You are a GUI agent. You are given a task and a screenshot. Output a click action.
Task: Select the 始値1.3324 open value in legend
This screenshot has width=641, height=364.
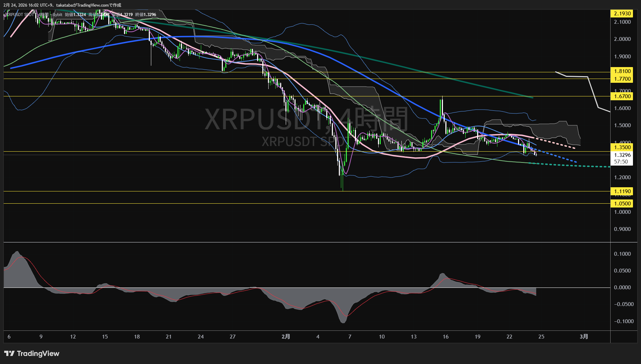point(75,15)
